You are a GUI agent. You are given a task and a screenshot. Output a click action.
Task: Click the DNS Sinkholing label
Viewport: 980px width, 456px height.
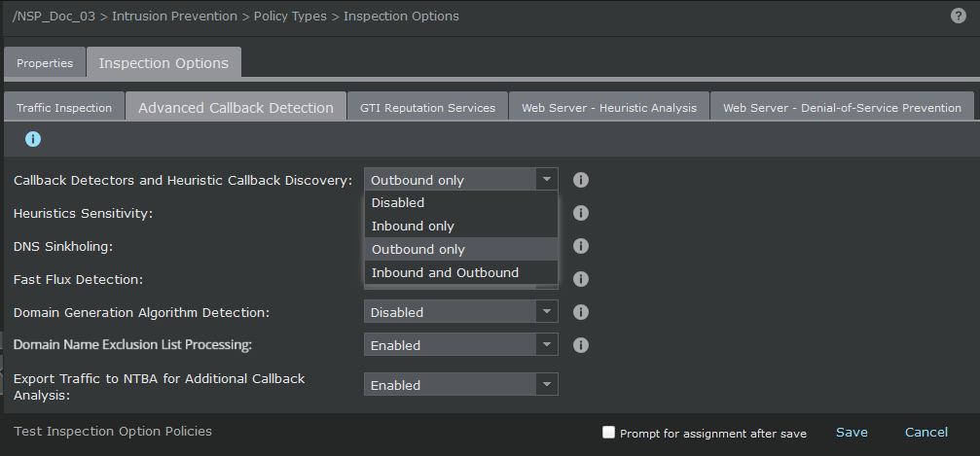63,247
